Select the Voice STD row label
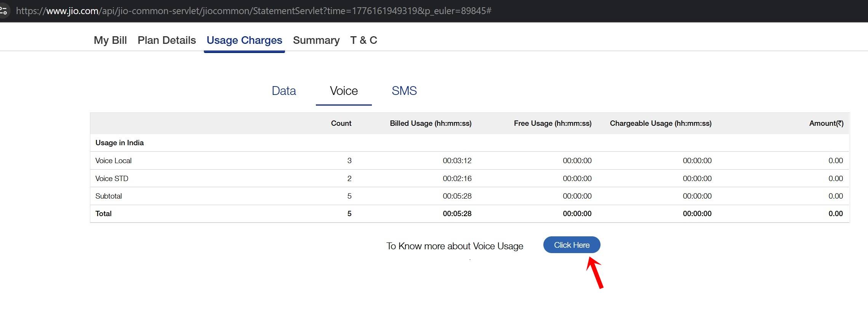Image resolution: width=868 pixels, height=316 pixels. point(112,178)
